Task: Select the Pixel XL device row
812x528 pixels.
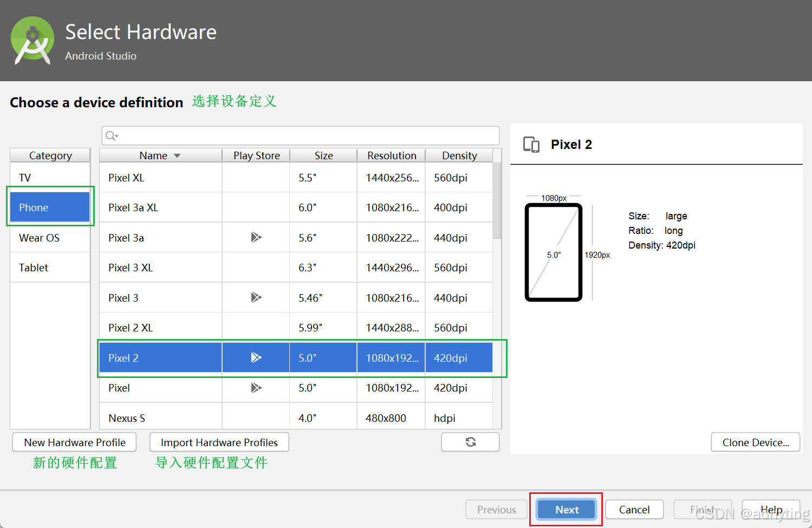Action: (x=296, y=178)
